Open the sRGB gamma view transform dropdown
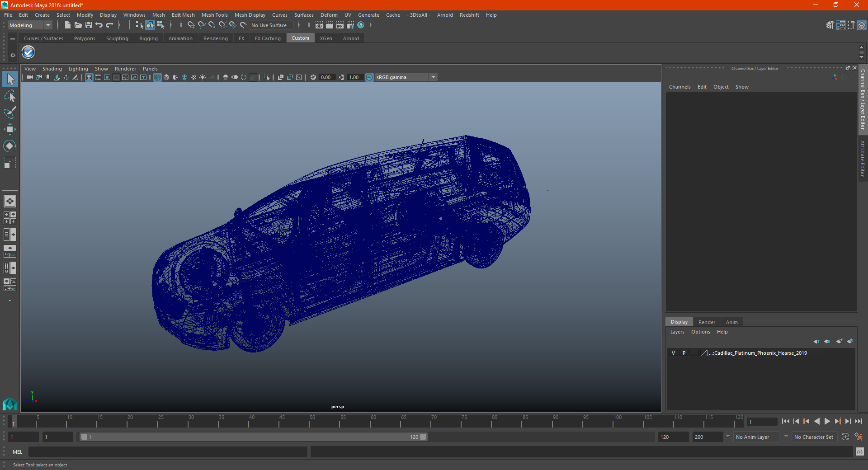Viewport: 868px width, 470px height. coord(406,77)
